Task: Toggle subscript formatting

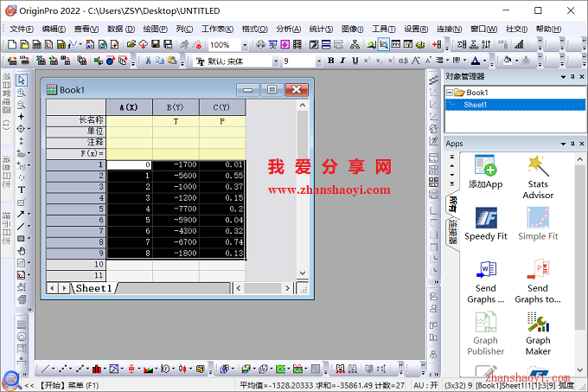Action: tap(379, 61)
